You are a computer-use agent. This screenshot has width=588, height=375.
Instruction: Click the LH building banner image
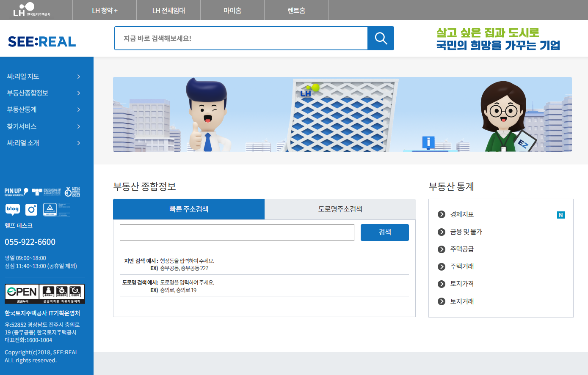click(342, 114)
